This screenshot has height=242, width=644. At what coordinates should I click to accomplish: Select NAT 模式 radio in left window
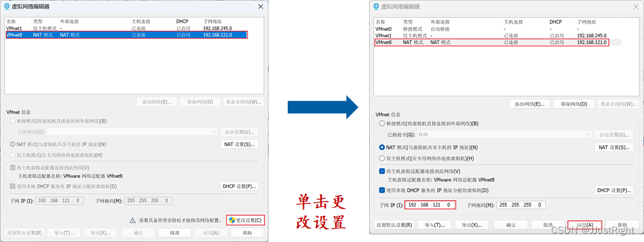[x=13, y=144]
